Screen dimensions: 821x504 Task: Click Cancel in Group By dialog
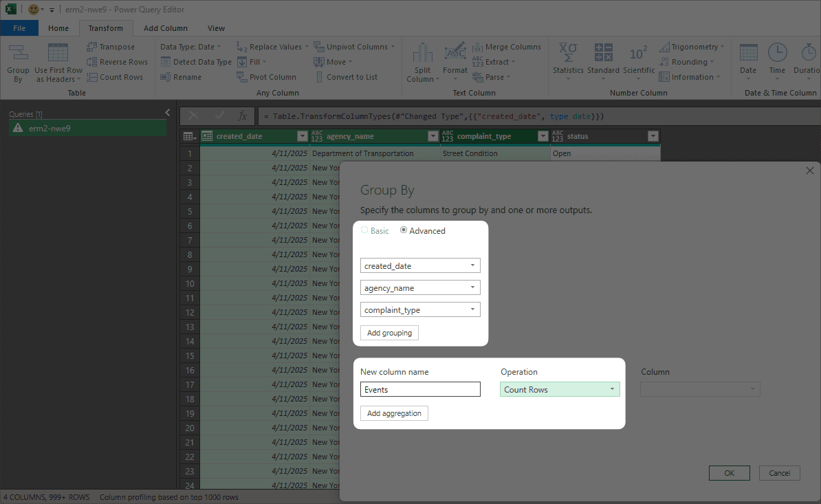click(x=780, y=473)
